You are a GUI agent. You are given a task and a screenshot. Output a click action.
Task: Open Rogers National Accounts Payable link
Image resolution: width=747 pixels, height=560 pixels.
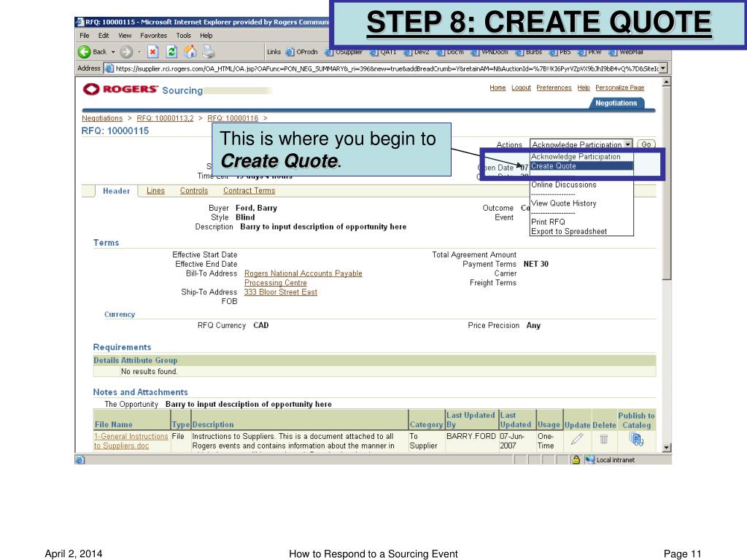click(303, 278)
